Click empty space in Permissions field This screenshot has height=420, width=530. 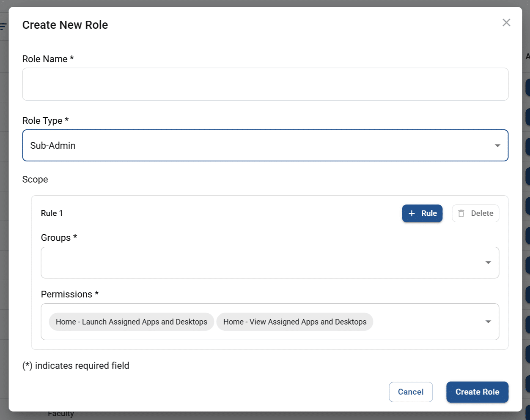point(427,322)
